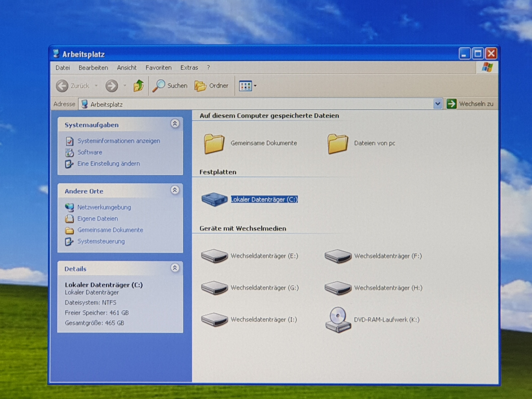Screen dimensions: 532x399
Task: Open the Ansicht menu
Action: (x=127, y=68)
